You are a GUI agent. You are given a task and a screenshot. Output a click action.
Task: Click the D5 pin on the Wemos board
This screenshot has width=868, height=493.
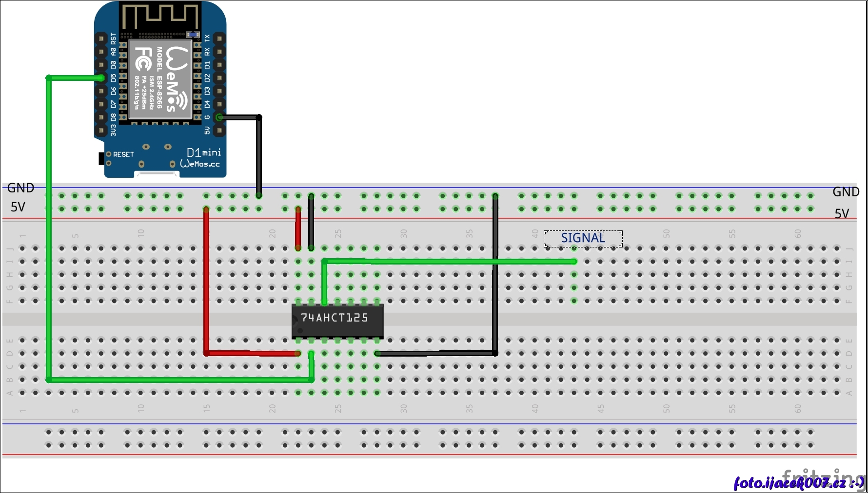[101, 78]
